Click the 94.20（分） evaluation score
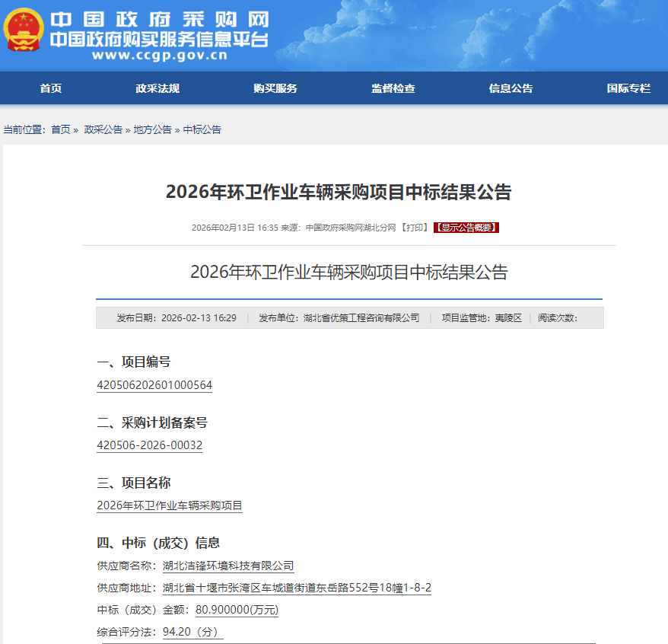The height and width of the screenshot is (644, 668). pos(192,632)
